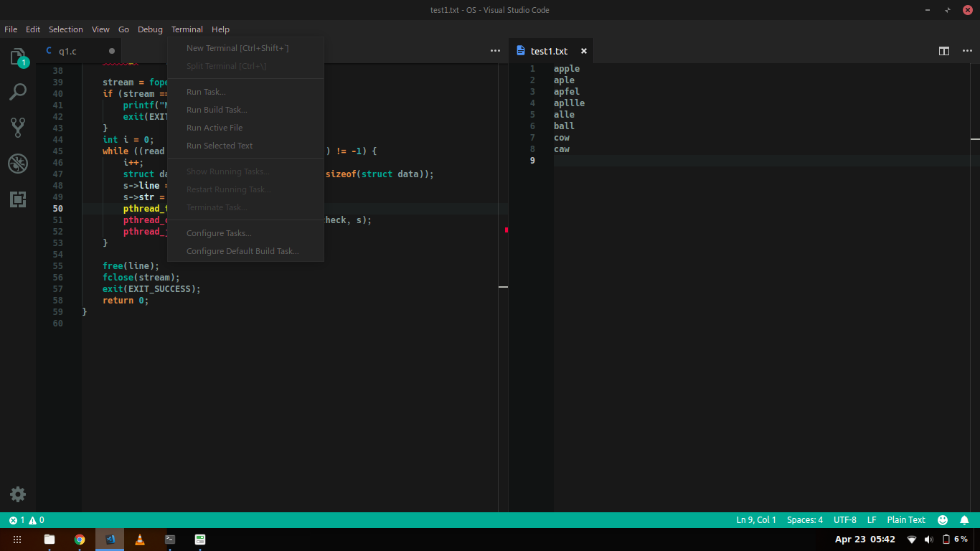
Task: Click the unsaved dot on q1.c tab
Action: [x=111, y=51]
